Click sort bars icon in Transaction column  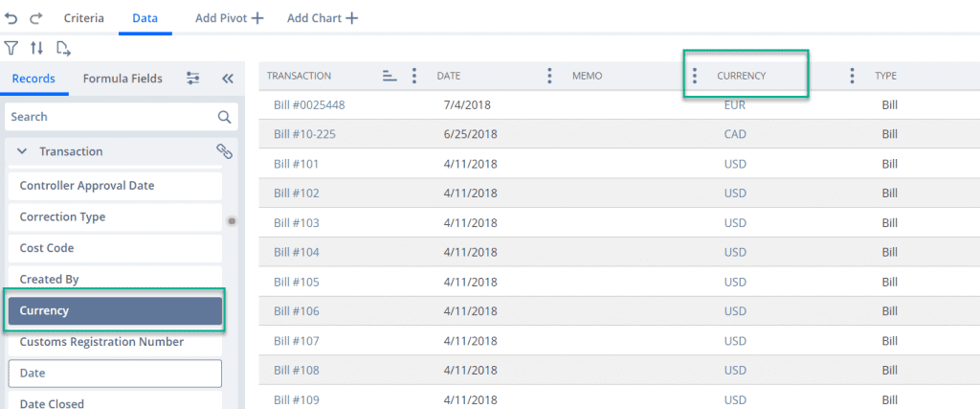(390, 76)
